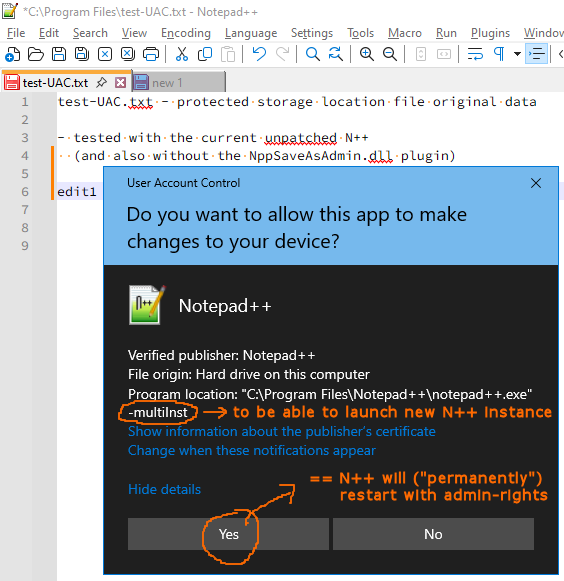Close the User Account Control dialog
564x581 pixels.
536,183
